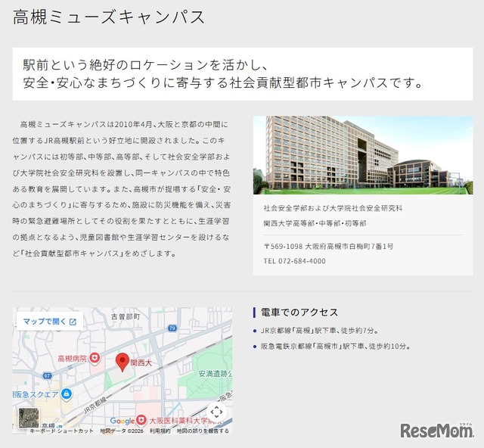The width and height of the screenshot is (484, 448).
Task: Click the 安満遺跡公園 label on the map
Action: click(x=215, y=374)
